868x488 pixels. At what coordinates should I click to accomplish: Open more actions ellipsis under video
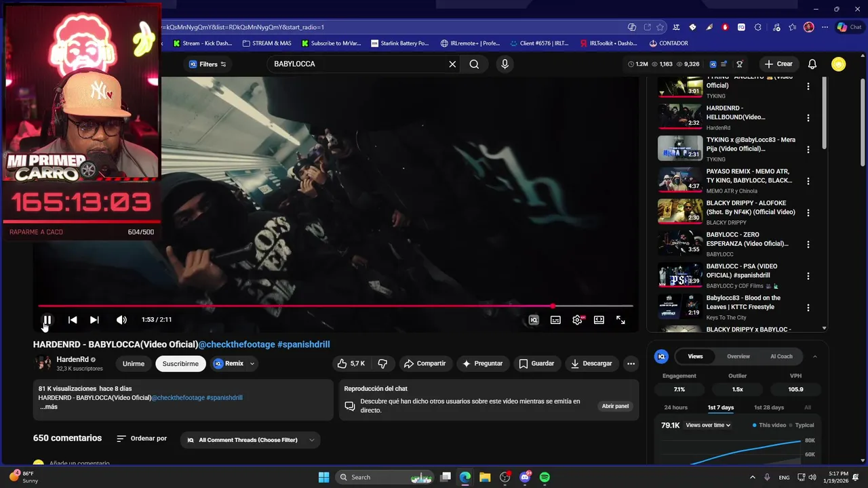point(631,363)
